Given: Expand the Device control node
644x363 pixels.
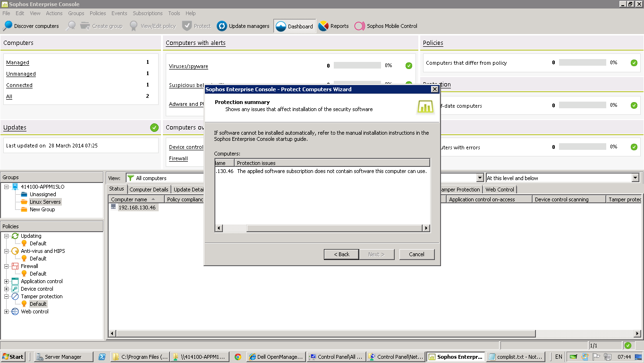Looking at the screenshot, I should 6,289.
